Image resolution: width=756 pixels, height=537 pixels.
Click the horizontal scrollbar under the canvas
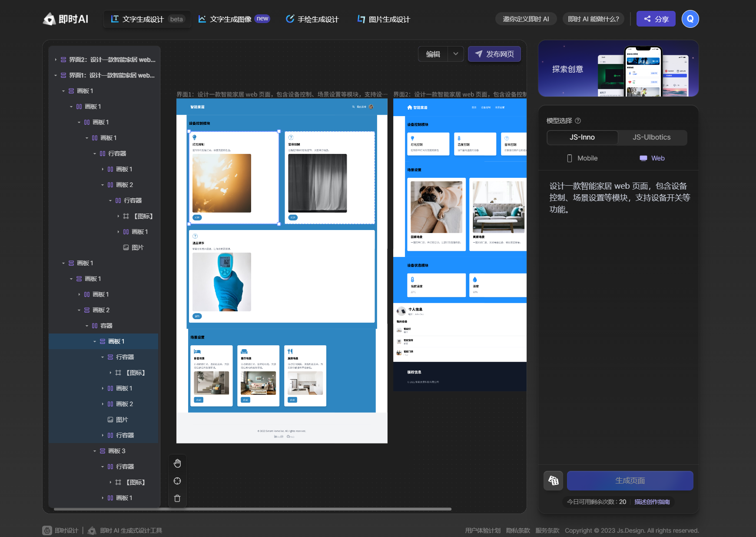[x=252, y=509]
